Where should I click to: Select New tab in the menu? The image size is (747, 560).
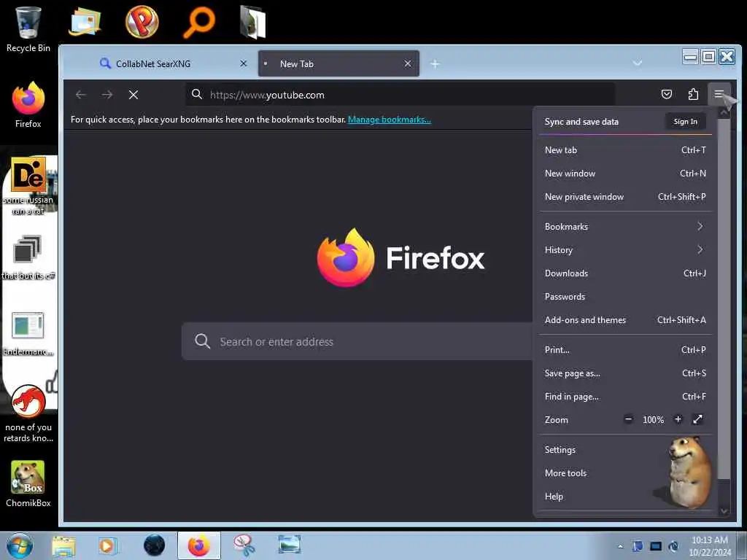[x=625, y=150]
